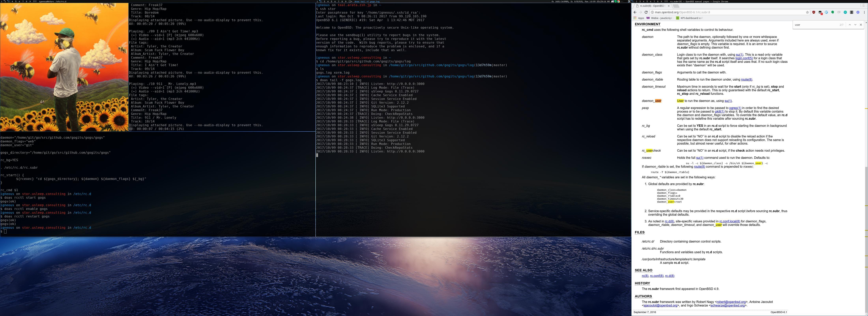Toggle the bookmark star for rc.subr page
The height and width of the screenshot is (316, 868).
click(807, 12)
